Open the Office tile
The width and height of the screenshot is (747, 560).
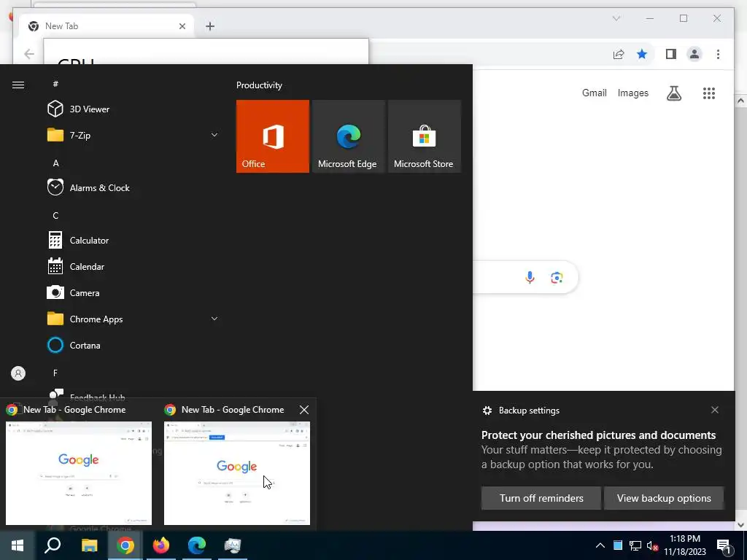tap(273, 136)
